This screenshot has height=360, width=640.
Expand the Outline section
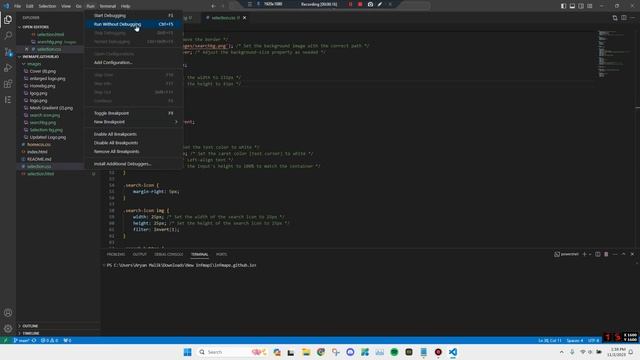click(x=30, y=326)
